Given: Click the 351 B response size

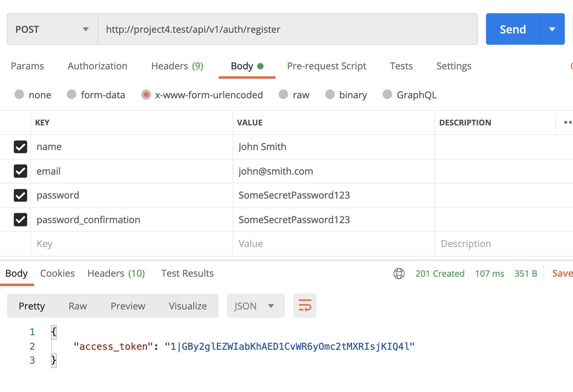Looking at the screenshot, I should pyautogui.click(x=526, y=274).
